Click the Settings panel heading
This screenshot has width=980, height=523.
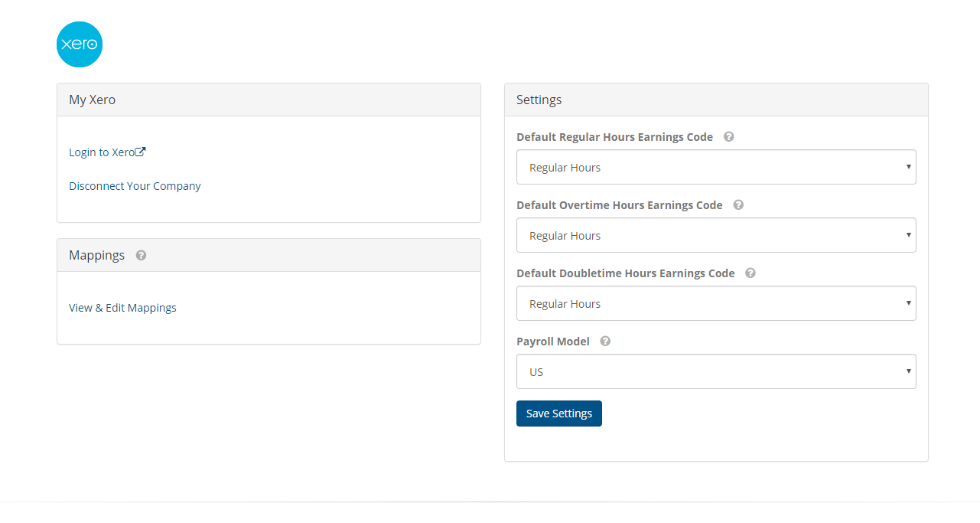[x=539, y=100]
